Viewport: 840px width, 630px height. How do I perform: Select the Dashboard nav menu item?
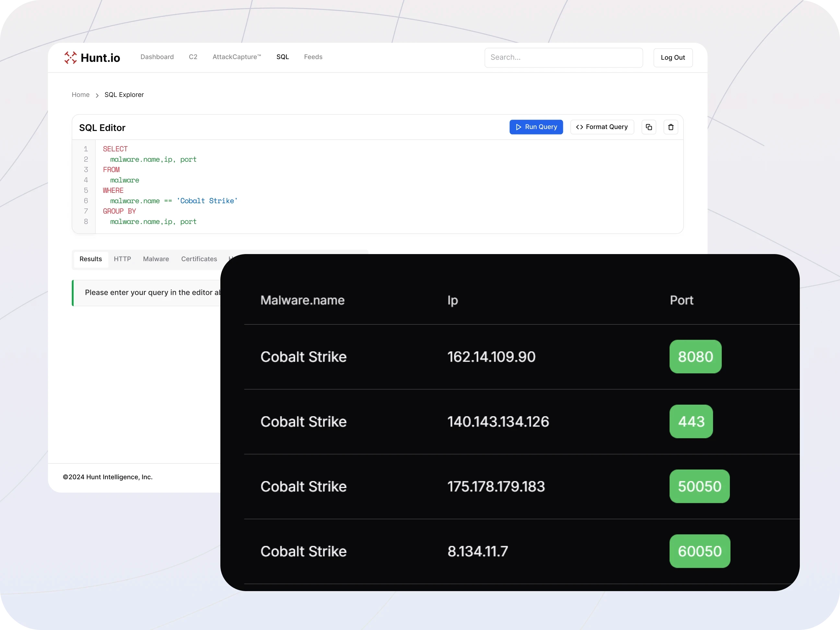pyautogui.click(x=157, y=57)
